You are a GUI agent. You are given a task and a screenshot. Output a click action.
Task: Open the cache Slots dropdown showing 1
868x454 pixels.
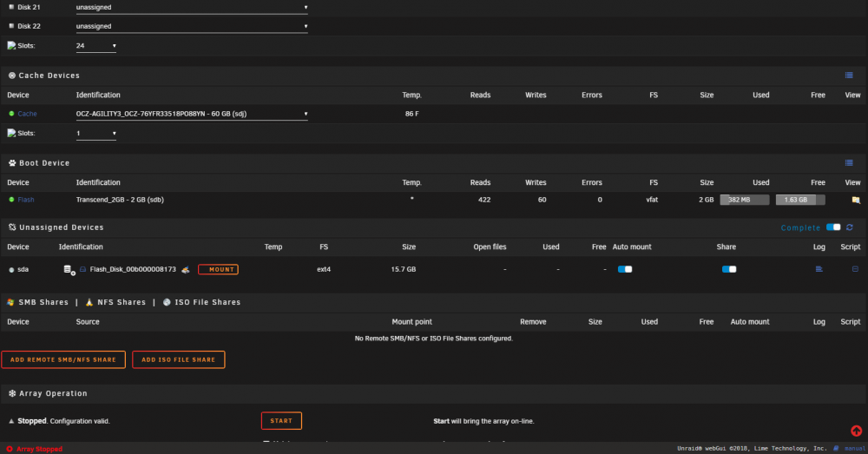(x=95, y=134)
